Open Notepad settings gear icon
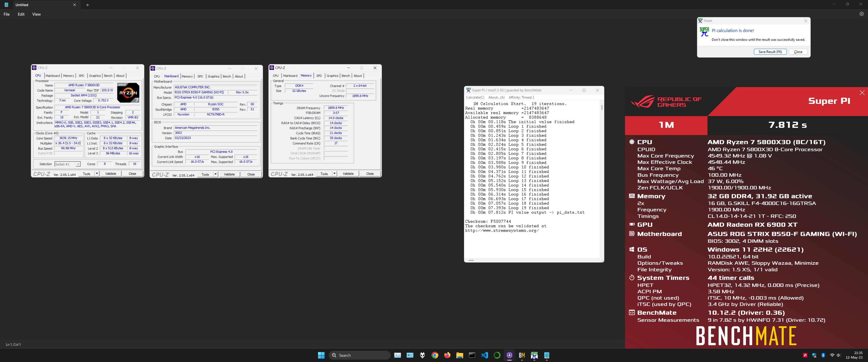Viewport: 868px width, 362px height. (x=861, y=14)
